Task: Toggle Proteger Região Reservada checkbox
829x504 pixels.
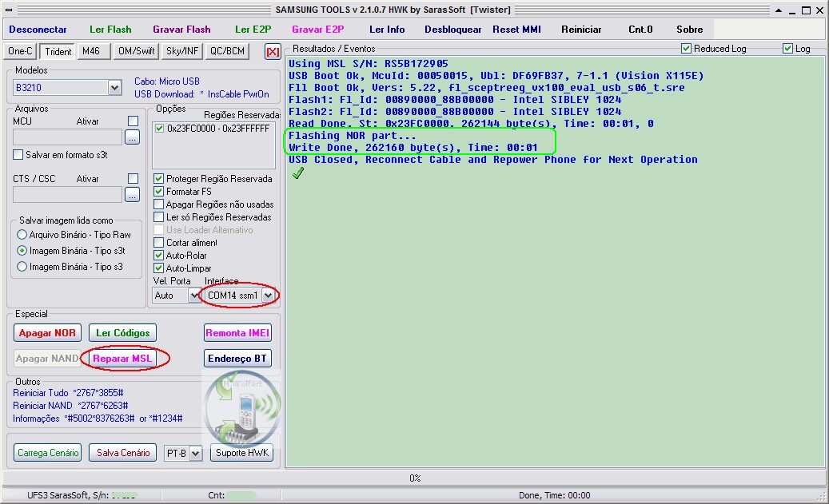Action: (x=158, y=179)
